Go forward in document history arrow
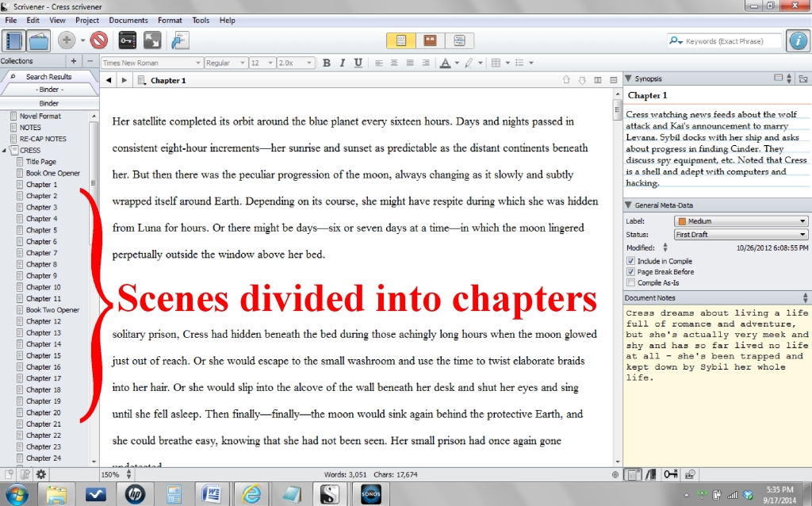The height and width of the screenshot is (506, 812). 124,80
